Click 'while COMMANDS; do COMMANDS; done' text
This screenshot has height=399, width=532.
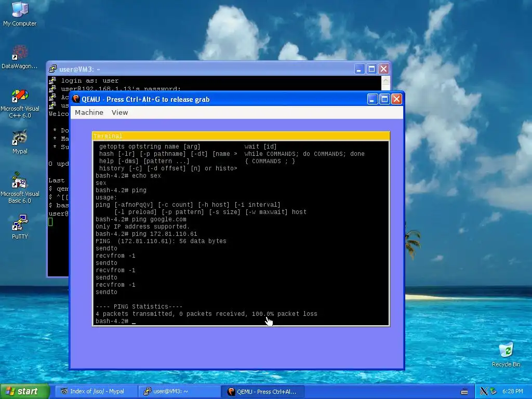tap(304, 154)
